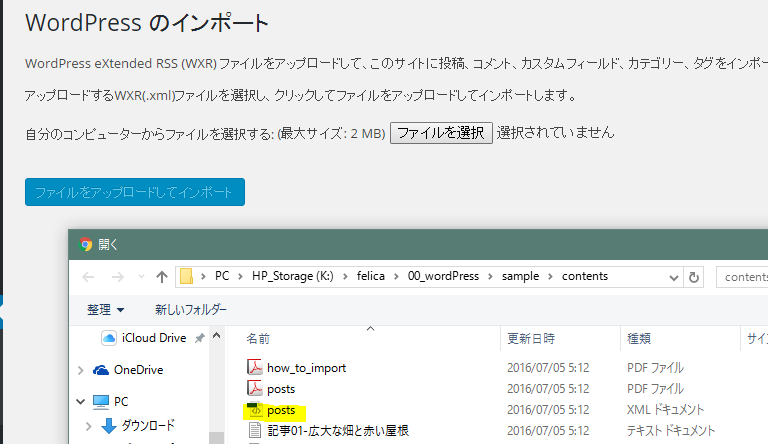Click text document icon of 記事01 file
The height and width of the screenshot is (444, 768).
255,431
